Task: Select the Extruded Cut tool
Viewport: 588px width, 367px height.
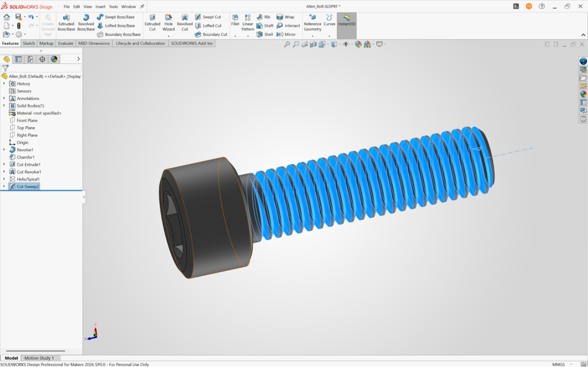Action: pos(152,23)
